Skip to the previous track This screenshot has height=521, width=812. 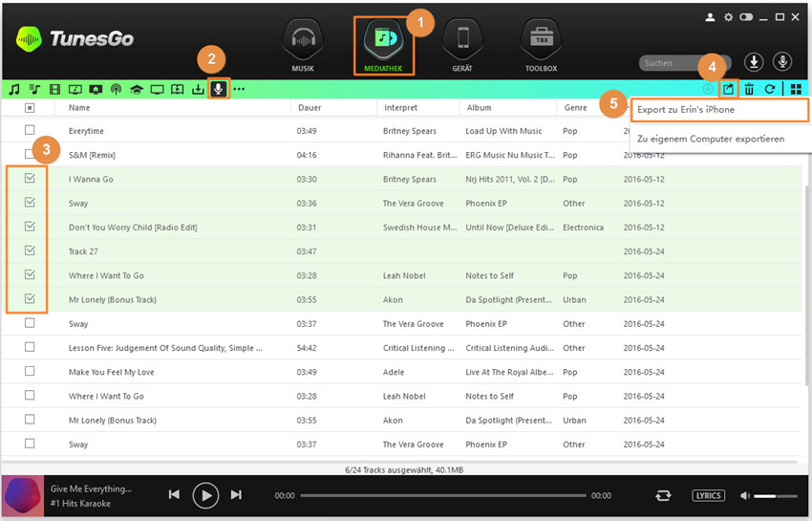click(174, 495)
